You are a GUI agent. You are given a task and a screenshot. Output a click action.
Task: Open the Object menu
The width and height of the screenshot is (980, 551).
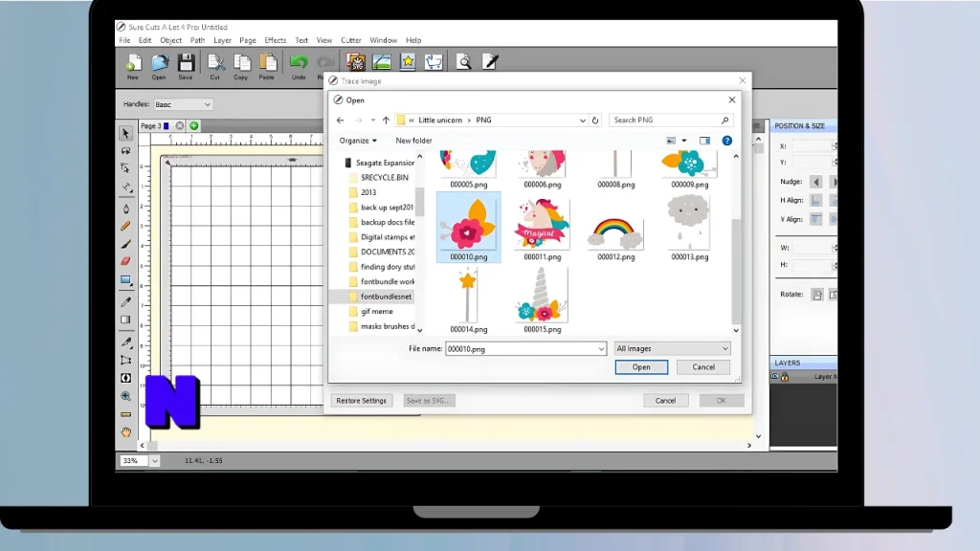pos(170,40)
